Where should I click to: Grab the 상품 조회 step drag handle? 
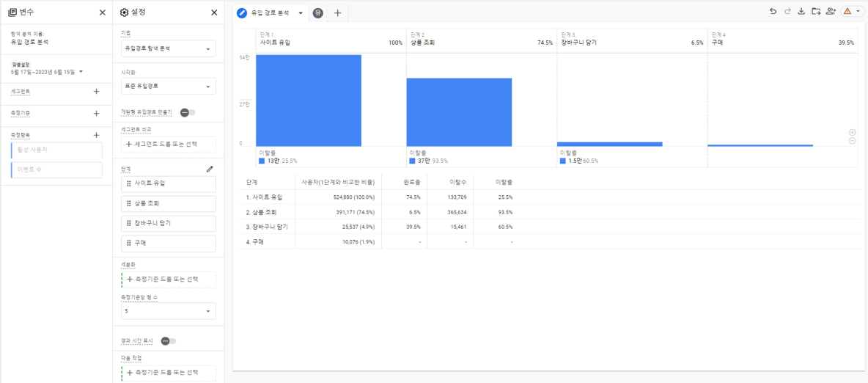pyautogui.click(x=129, y=203)
